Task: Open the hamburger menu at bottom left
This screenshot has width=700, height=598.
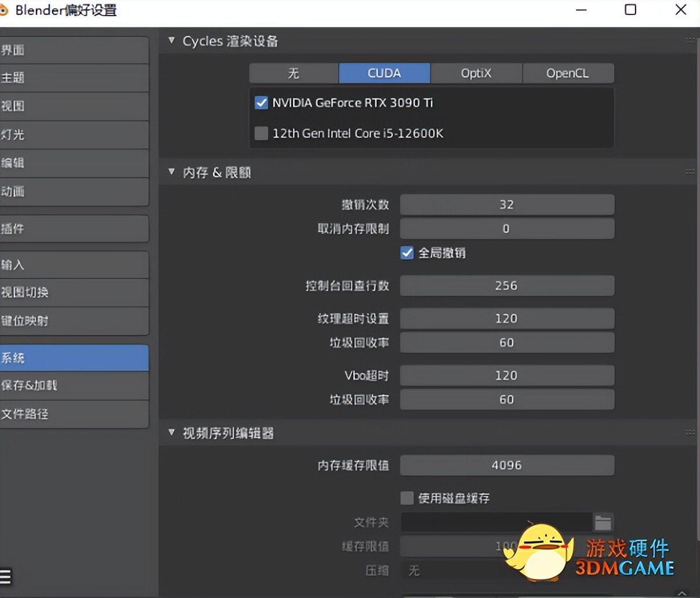Action: click(x=5, y=576)
